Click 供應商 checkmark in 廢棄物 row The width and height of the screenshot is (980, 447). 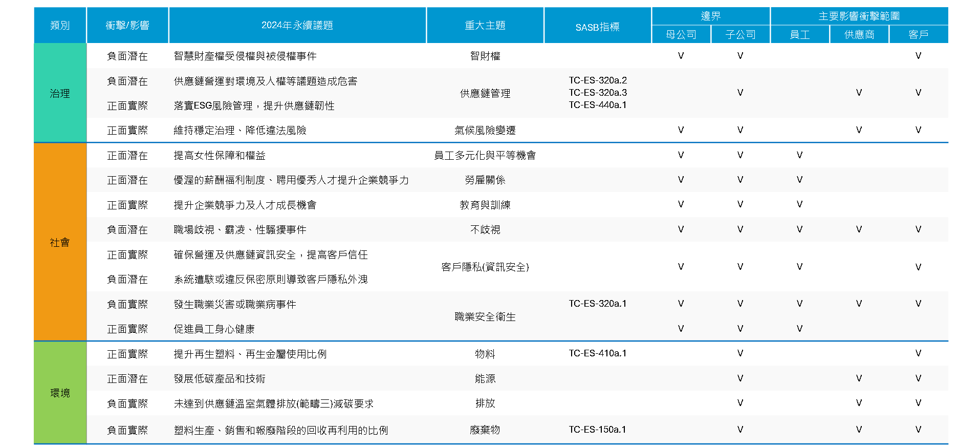pos(859,430)
